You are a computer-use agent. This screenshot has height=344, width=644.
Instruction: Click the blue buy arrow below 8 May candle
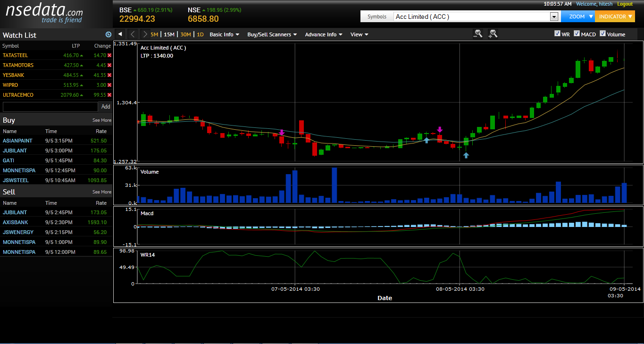pyautogui.click(x=466, y=155)
